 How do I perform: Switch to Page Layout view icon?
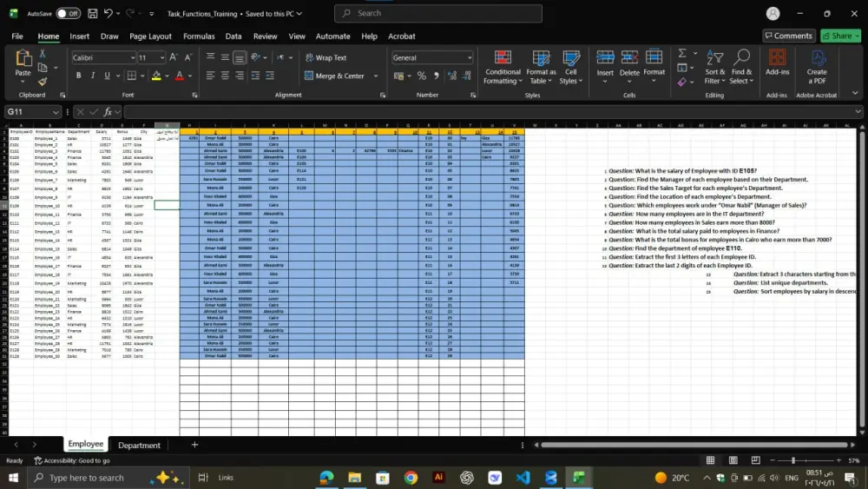click(733, 460)
